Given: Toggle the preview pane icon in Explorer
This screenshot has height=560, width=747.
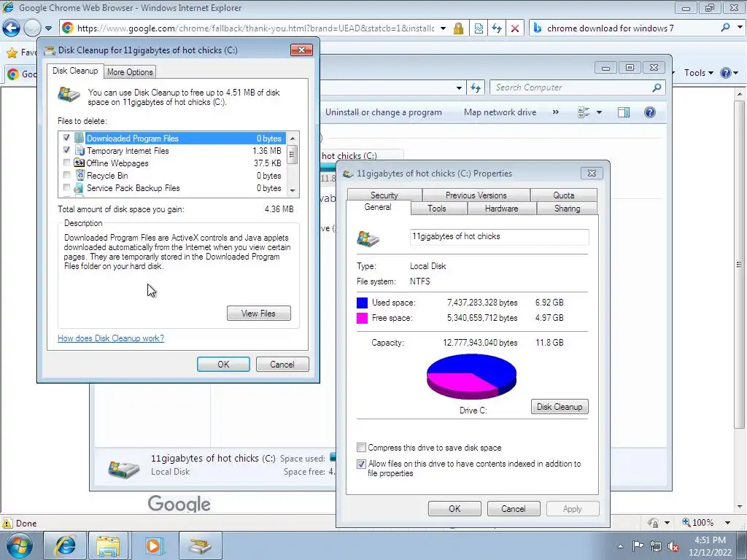Looking at the screenshot, I should tap(623, 112).
